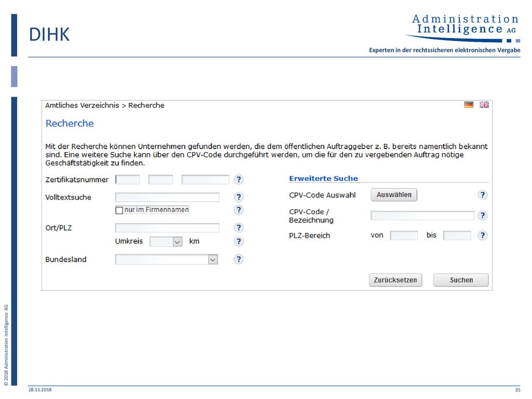
Task: Reset the form with Zurücksetzen
Action: [x=395, y=280]
